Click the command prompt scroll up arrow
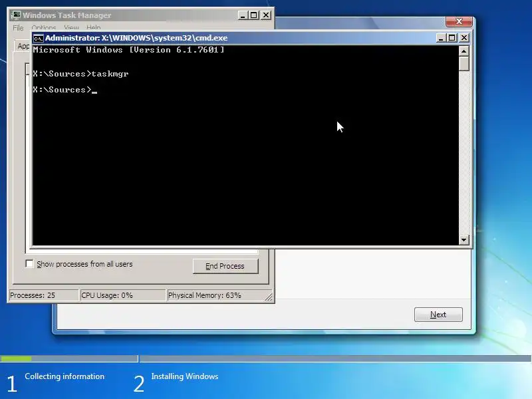The image size is (532, 399). click(464, 51)
